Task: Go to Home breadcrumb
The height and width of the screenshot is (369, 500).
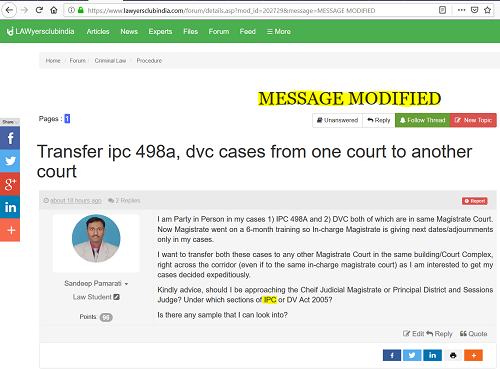Action: (53, 61)
